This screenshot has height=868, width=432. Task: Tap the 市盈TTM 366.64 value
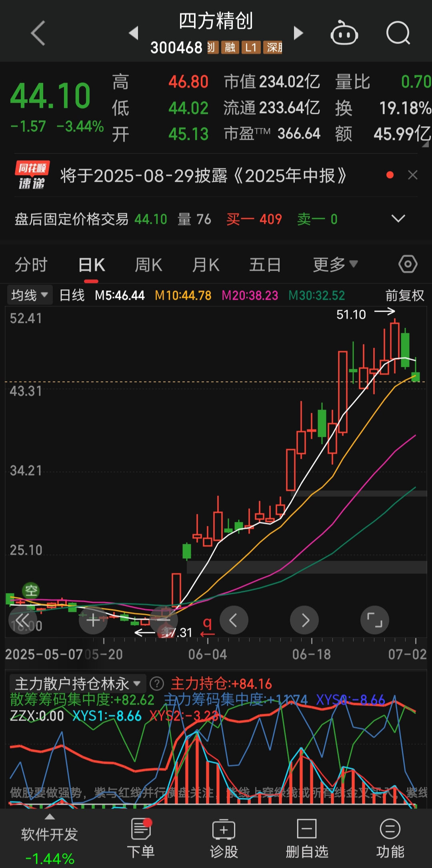pos(272,134)
